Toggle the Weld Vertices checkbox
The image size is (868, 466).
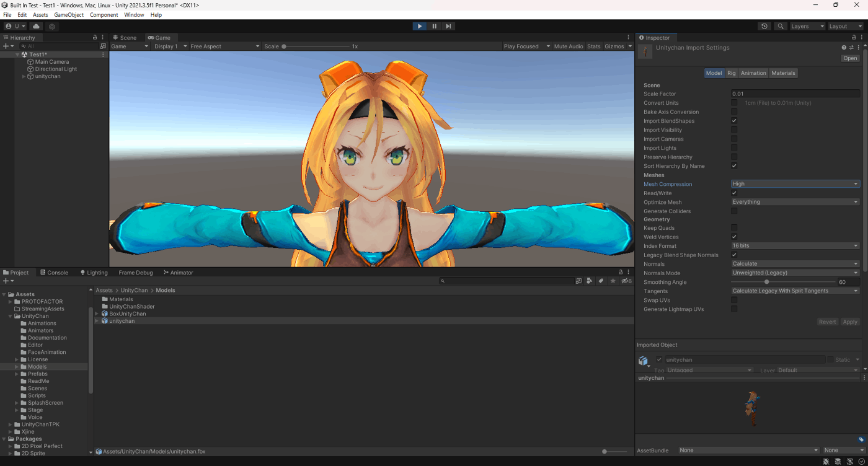(x=734, y=237)
